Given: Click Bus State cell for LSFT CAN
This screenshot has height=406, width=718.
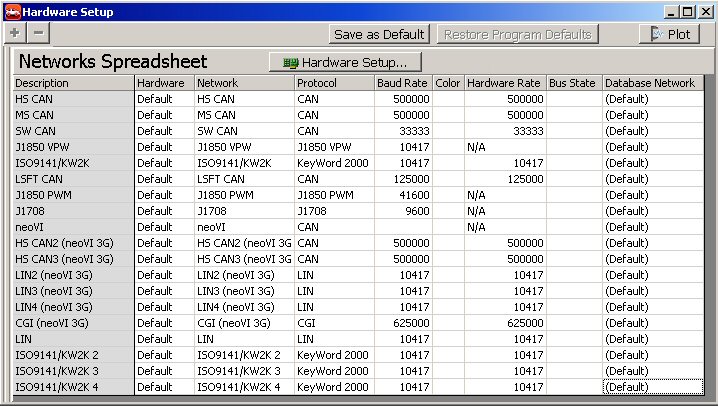Looking at the screenshot, I should tap(574, 179).
